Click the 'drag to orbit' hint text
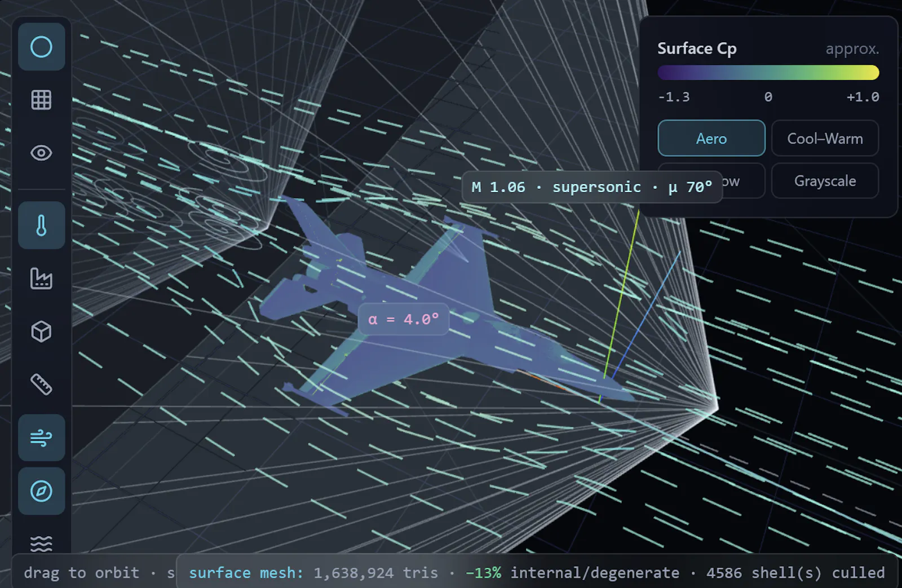The width and height of the screenshot is (902, 588). pyautogui.click(x=81, y=573)
